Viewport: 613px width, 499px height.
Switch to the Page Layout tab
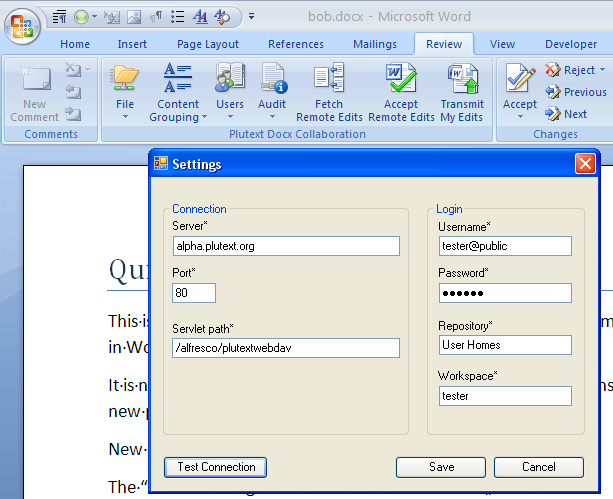tap(208, 44)
